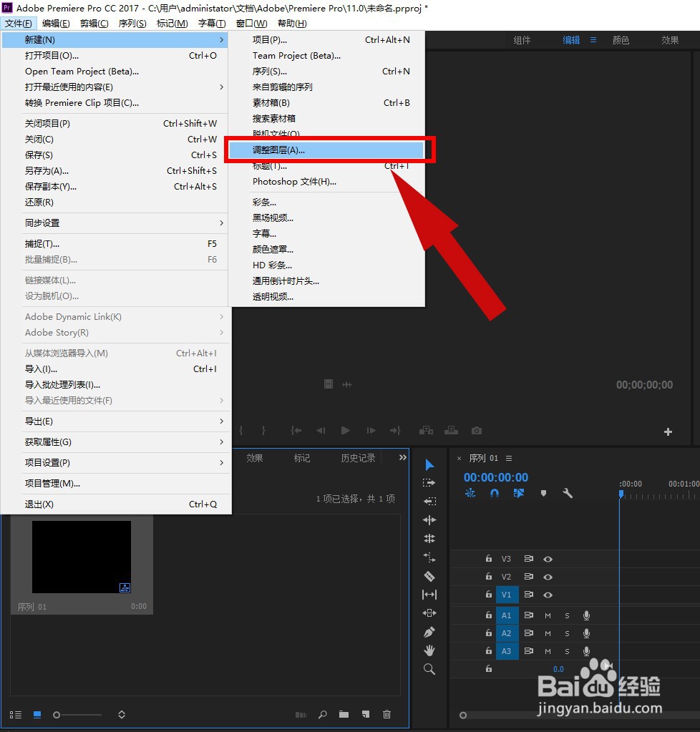Open 序列 01 panel menu
The height and width of the screenshot is (732, 700).
pos(509,459)
